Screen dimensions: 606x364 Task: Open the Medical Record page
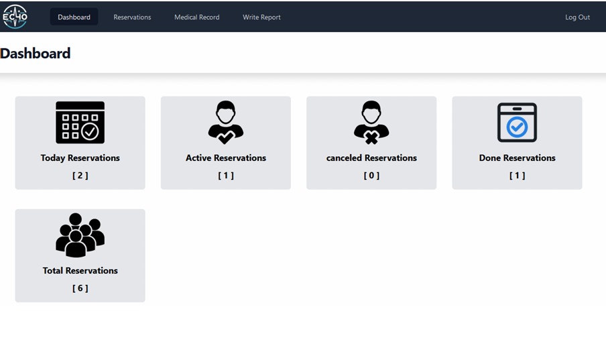196,17
